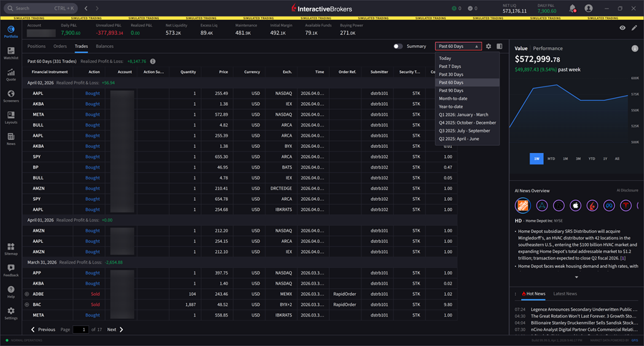
Task: Choose "Year-to-date" option in dropdown
Action: [x=452, y=107]
